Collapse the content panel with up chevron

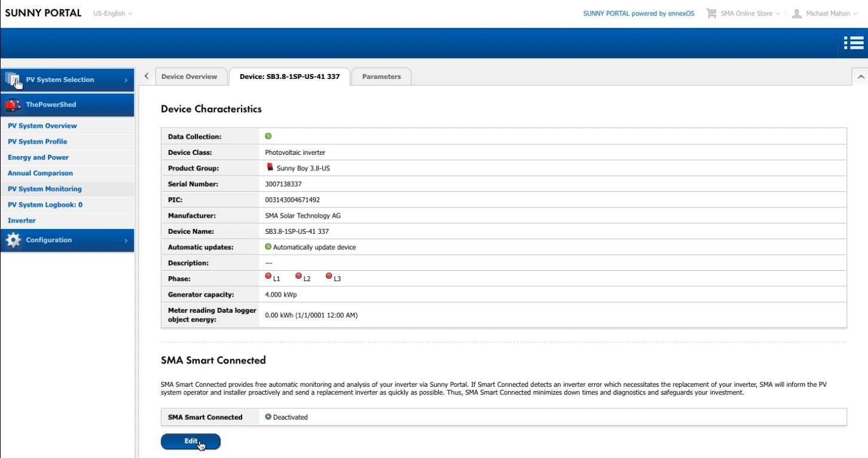click(x=861, y=77)
